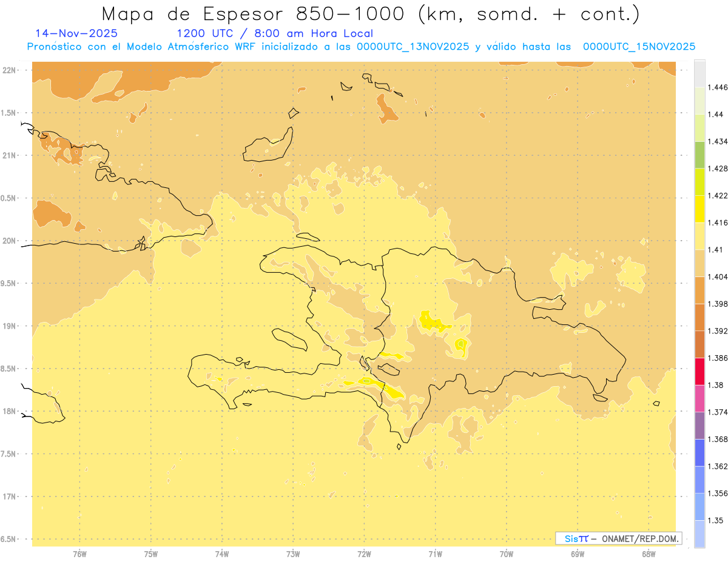The image size is (728, 562).
Task: Click the 'ONAMET/REP.DOM.' credit box
Action: coord(619,538)
